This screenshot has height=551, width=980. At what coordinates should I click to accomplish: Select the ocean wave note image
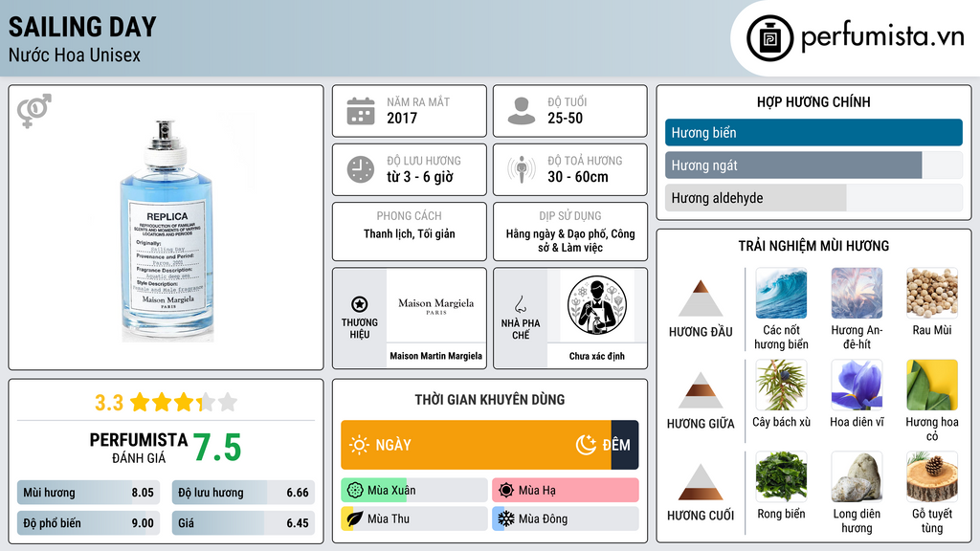(781, 294)
